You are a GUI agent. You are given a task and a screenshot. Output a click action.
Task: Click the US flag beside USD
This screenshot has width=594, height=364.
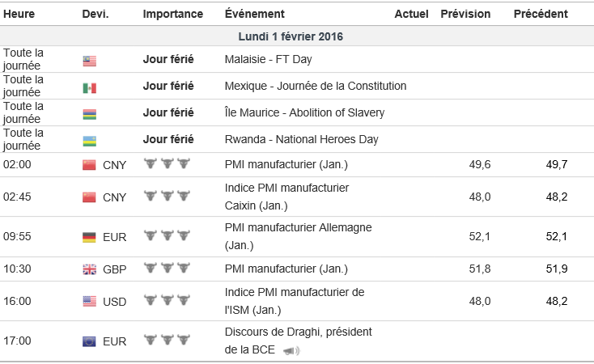89,302
